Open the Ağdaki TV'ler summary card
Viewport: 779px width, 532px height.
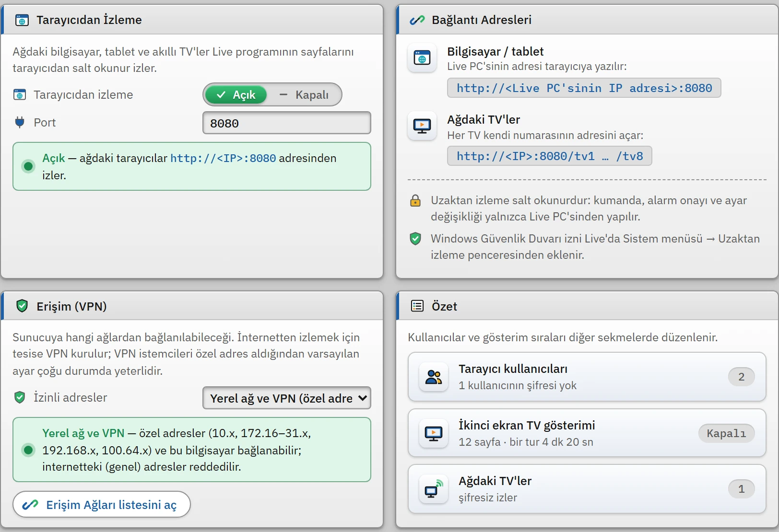tap(587, 489)
